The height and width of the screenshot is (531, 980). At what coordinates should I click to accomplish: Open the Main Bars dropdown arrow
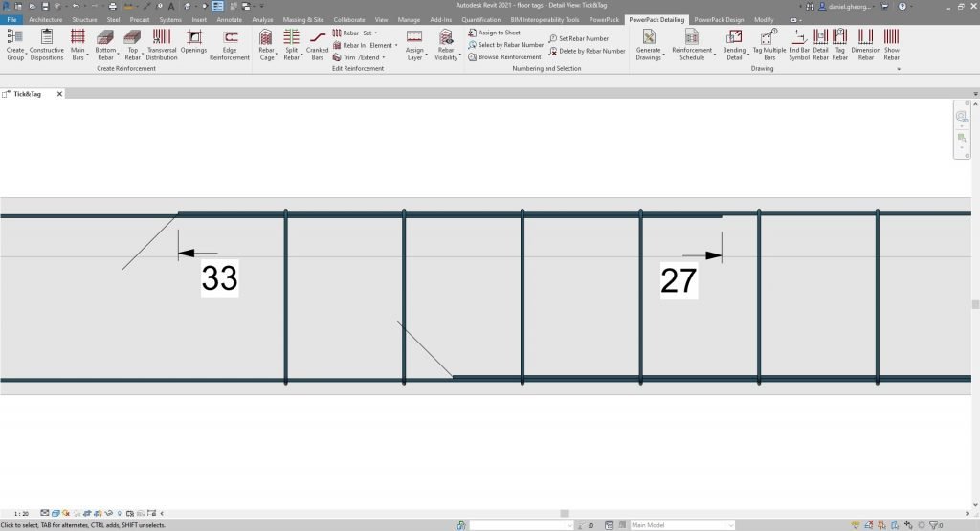(x=87, y=56)
